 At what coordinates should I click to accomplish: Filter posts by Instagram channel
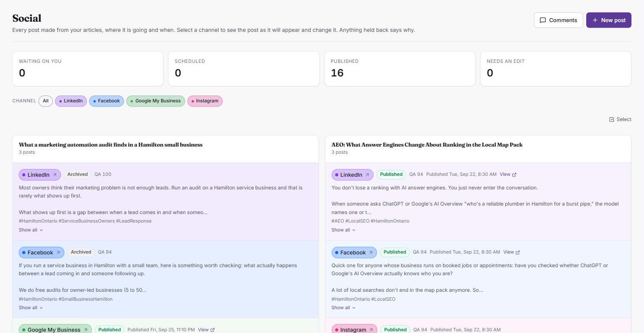coord(205,101)
